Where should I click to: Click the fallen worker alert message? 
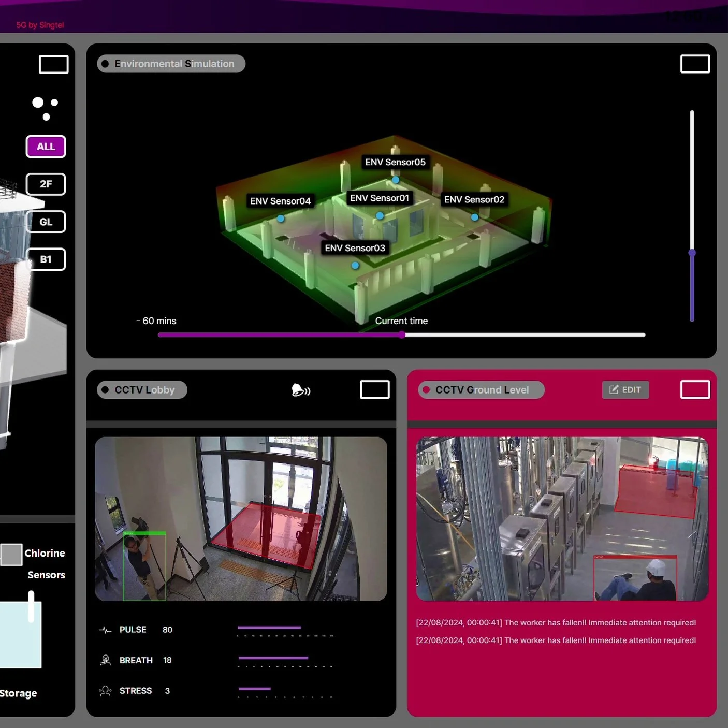556,622
